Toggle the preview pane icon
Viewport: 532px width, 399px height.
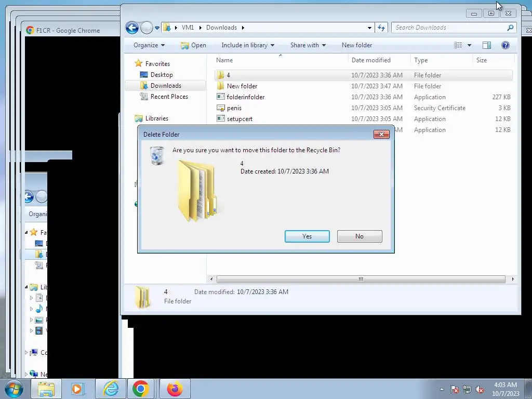pyautogui.click(x=486, y=45)
